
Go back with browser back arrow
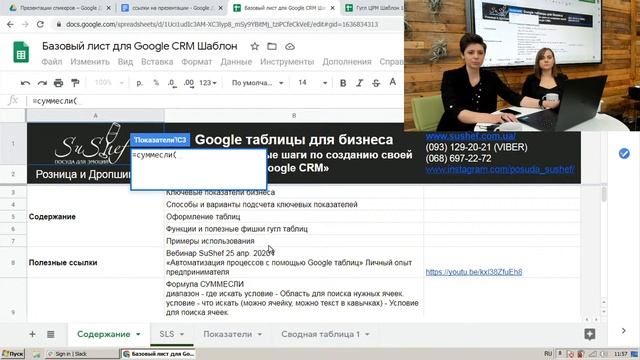10,24
